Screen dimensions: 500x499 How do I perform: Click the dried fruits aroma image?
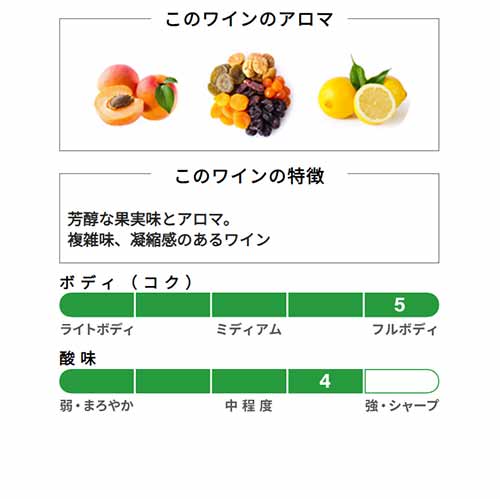pyautogui.click(x=249, y=94)
